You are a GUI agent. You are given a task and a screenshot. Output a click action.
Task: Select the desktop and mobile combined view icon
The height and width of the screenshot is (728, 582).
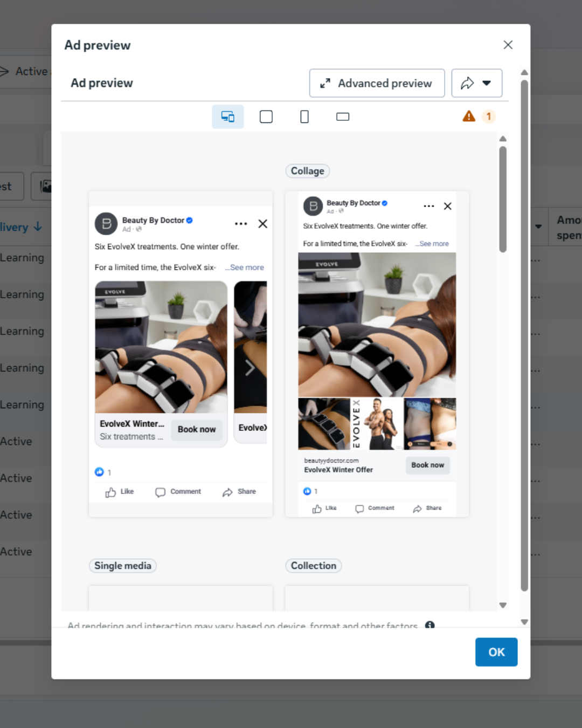(228, 116)
